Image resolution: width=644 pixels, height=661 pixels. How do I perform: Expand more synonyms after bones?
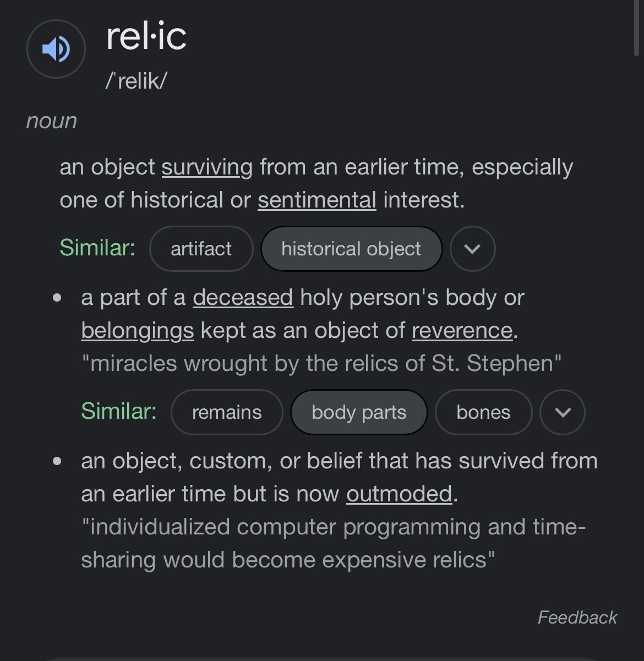click(562, 412)
